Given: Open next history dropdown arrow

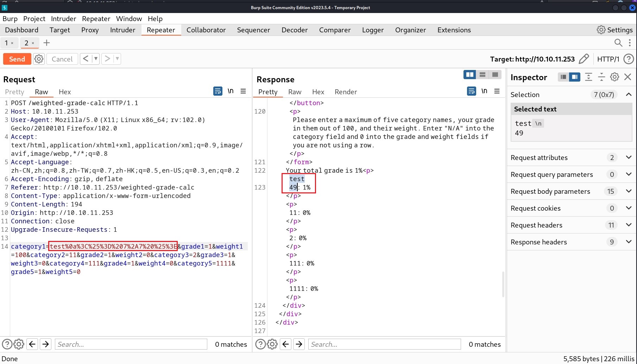Looking at the screenshot, I should 117,59.
